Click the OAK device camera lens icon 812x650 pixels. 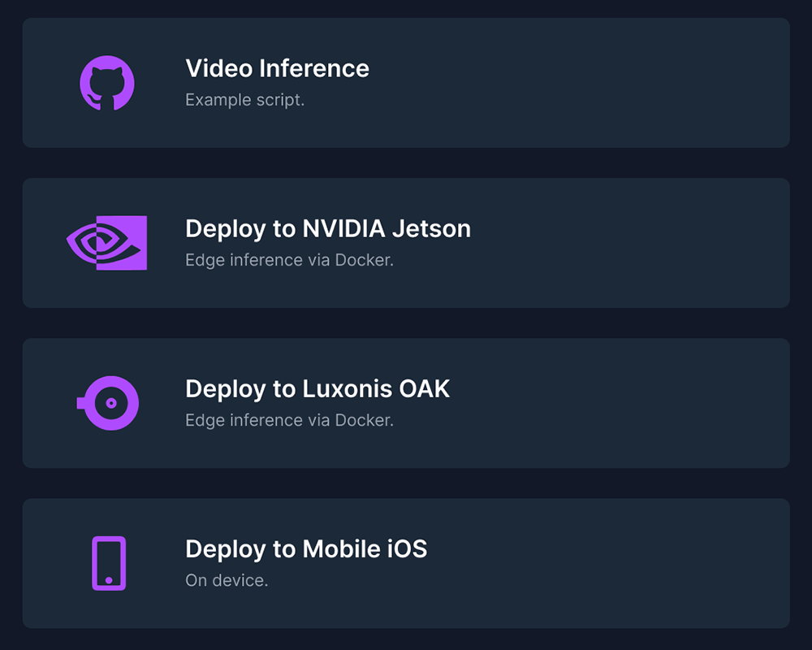[x=110, y=402]
